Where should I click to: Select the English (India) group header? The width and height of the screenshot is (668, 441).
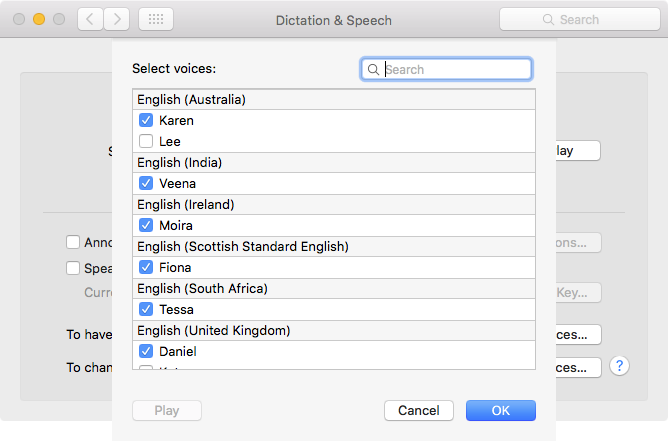[334, 162]
